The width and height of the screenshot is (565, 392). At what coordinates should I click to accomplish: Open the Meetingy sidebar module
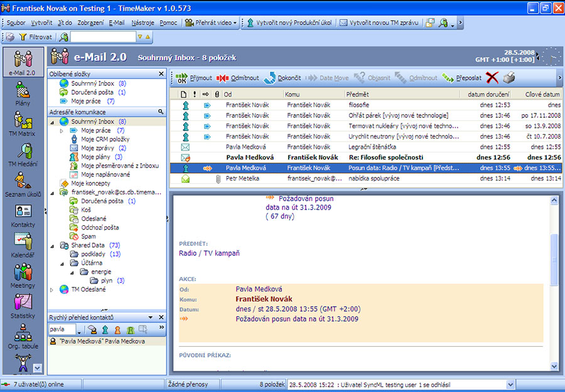[x=23, y=274]
